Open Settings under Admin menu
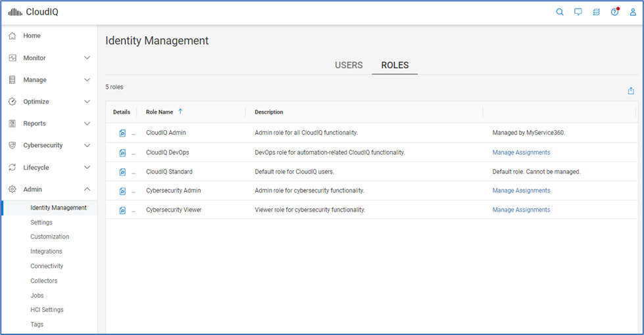This screenshot has width=644, height=335. pos(41,223)
